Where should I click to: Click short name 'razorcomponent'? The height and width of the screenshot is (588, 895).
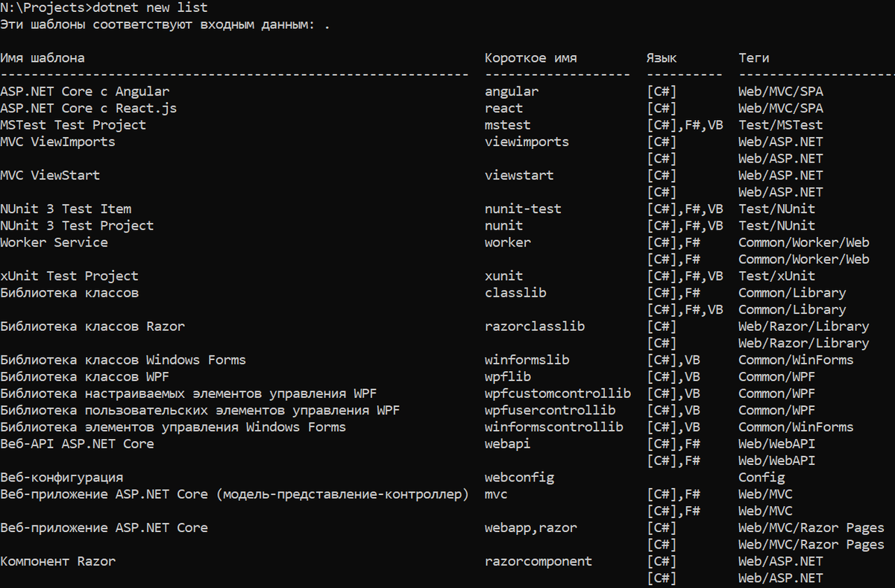(x=538, y=561)
